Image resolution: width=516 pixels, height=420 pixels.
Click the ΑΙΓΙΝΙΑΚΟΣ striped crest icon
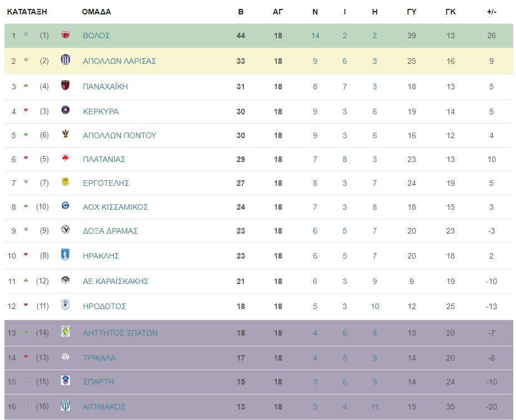pos(65,406)
